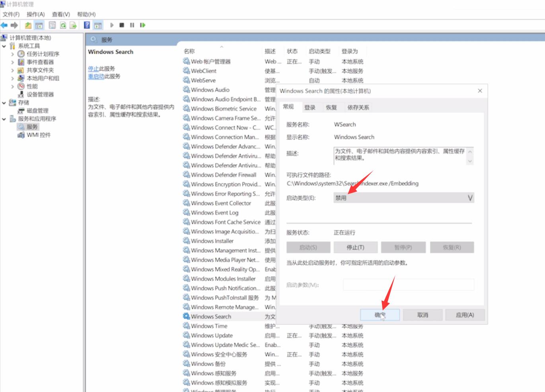Click the 取消 button
The height and width of the screenshot is (392, 545).
422,315
